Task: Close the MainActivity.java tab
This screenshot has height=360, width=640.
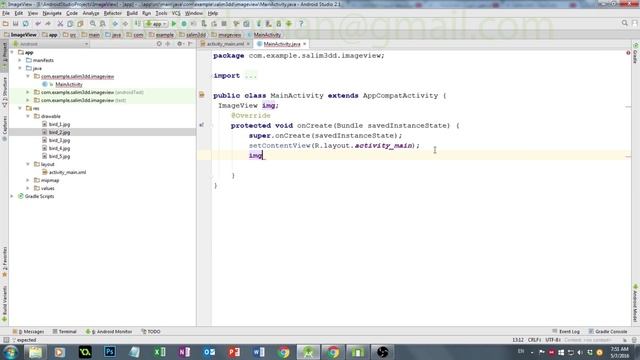Action: [304, 44]
